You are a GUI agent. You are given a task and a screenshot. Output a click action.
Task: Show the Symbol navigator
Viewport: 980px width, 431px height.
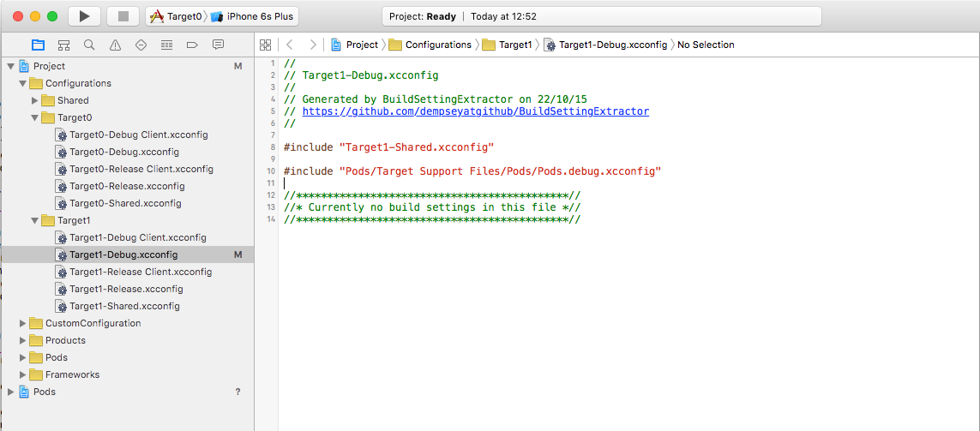[63, 45]
